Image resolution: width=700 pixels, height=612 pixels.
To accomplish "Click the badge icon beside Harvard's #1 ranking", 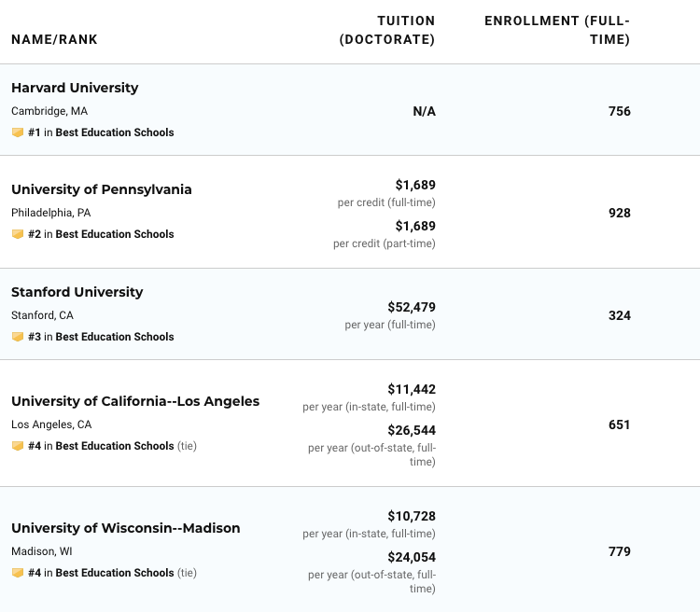I will click(x=17, y=132).
